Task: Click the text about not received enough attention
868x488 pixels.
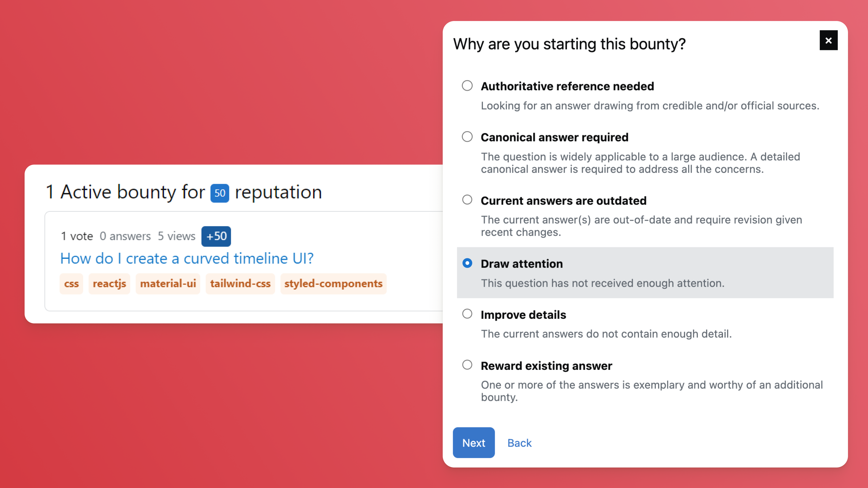Action: pyautogui.click(x=603, y=283)
